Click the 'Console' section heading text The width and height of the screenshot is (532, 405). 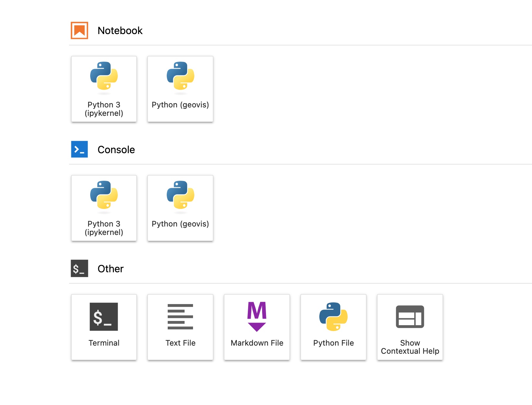coord(116,150)
